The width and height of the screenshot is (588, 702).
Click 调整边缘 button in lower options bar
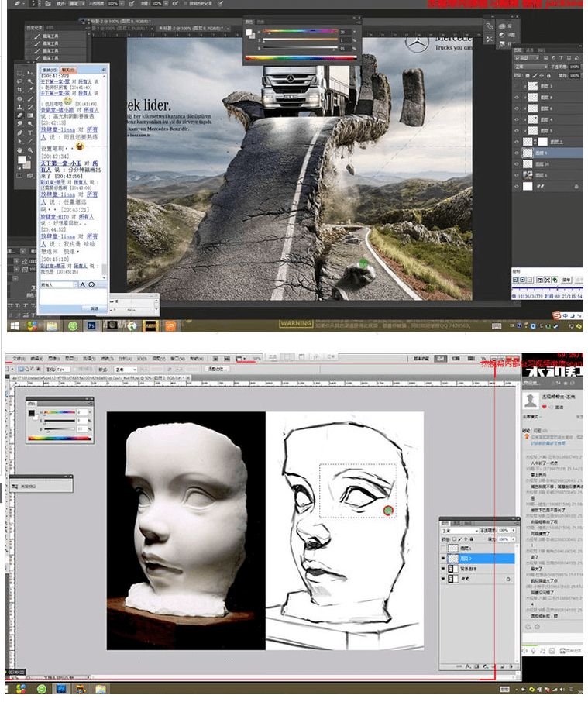[x=218, y=370]
